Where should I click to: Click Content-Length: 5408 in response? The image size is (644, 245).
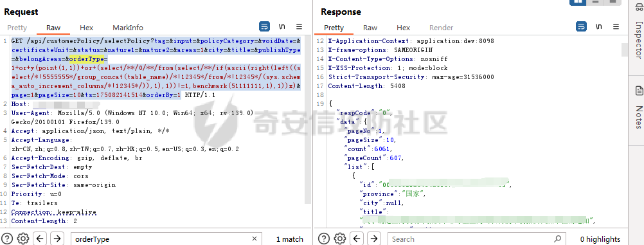click(367, 86)
